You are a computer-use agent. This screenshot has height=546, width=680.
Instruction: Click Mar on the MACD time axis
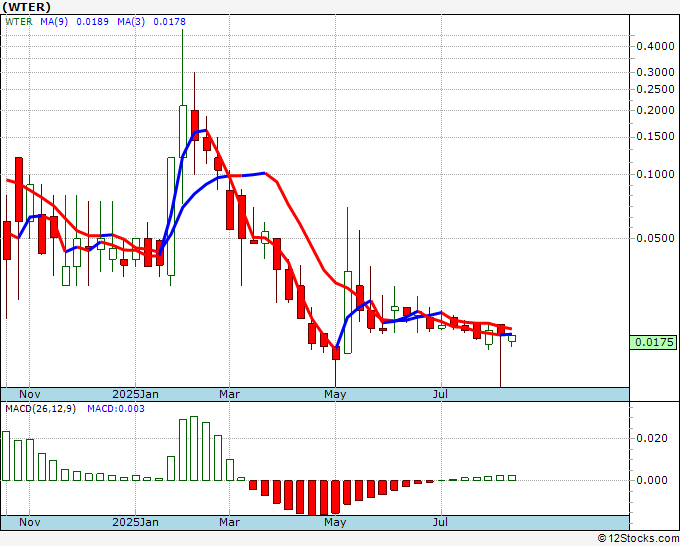click(x=229, y=522)
